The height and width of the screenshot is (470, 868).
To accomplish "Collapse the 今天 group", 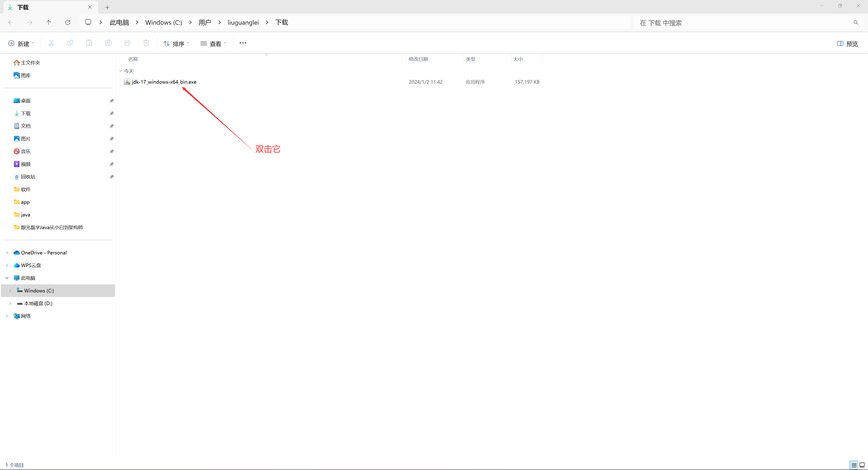I will tap(121, 71).
